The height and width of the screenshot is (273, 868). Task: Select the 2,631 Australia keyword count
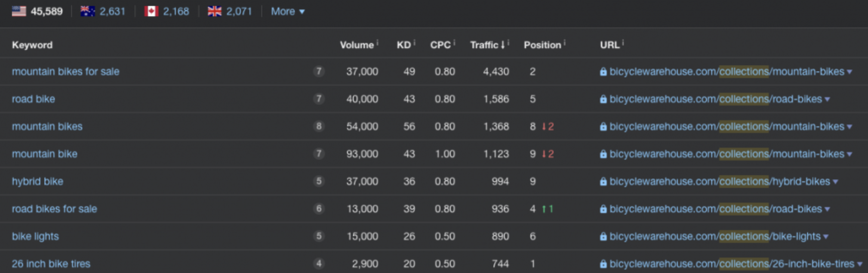[112, 11]
